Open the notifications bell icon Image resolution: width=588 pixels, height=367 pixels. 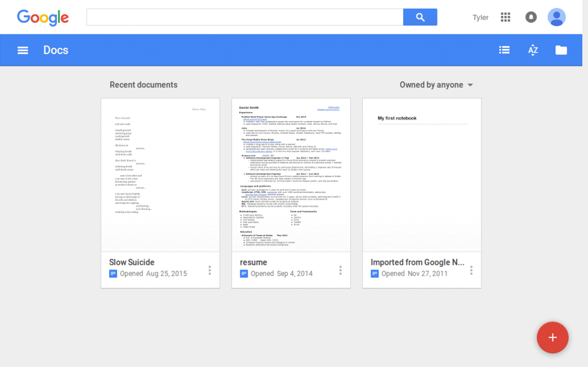pyautogui.click(x=531, y=17)
